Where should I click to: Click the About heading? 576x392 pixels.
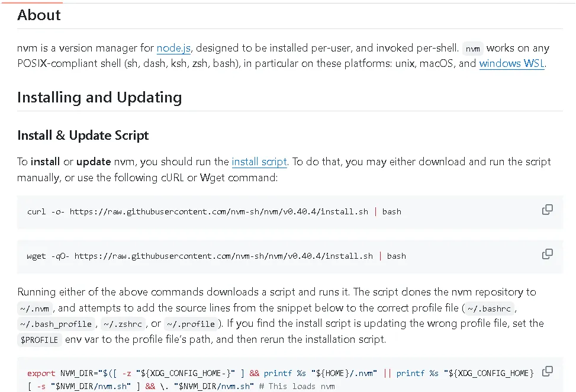[39, 15]
